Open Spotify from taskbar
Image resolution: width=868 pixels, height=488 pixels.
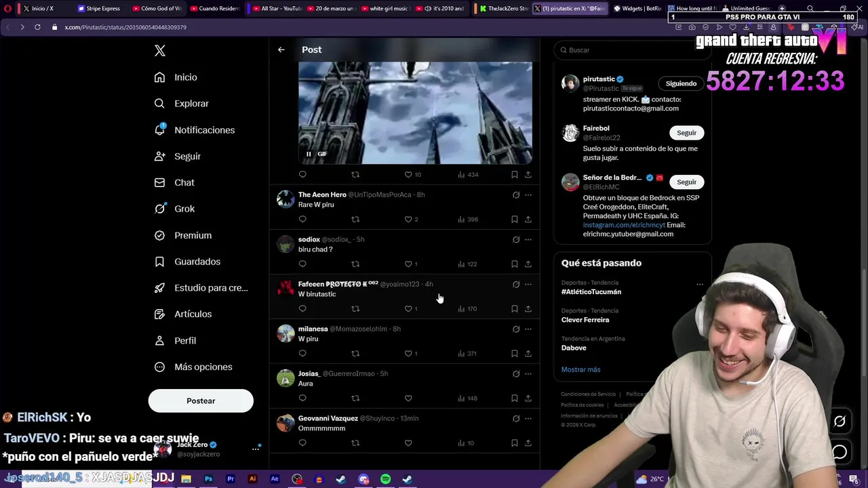point(385,479)
